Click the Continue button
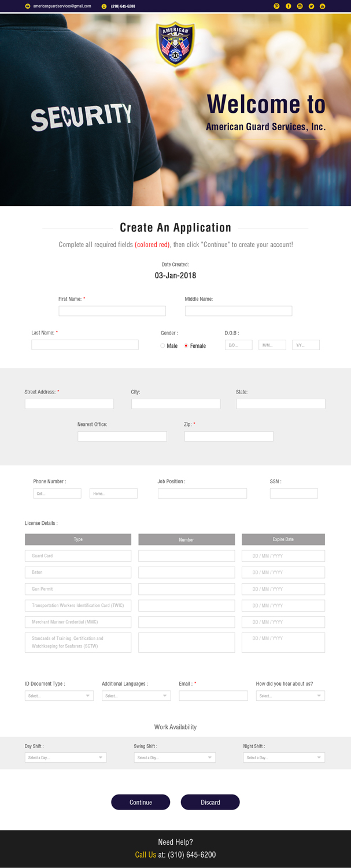The height and width of the screenshot is (868, 351). click(141, 802)
